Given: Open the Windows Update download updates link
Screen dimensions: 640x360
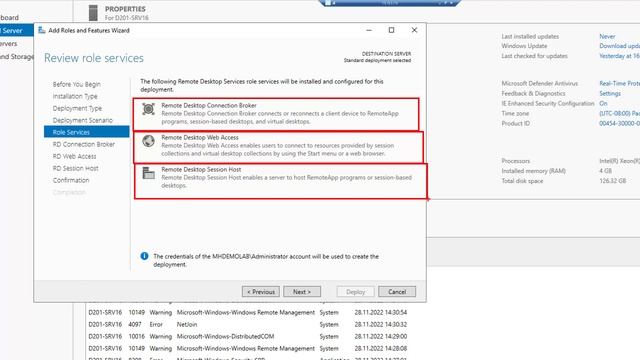Looking at the screenshot, I should [x=619, y=46].
